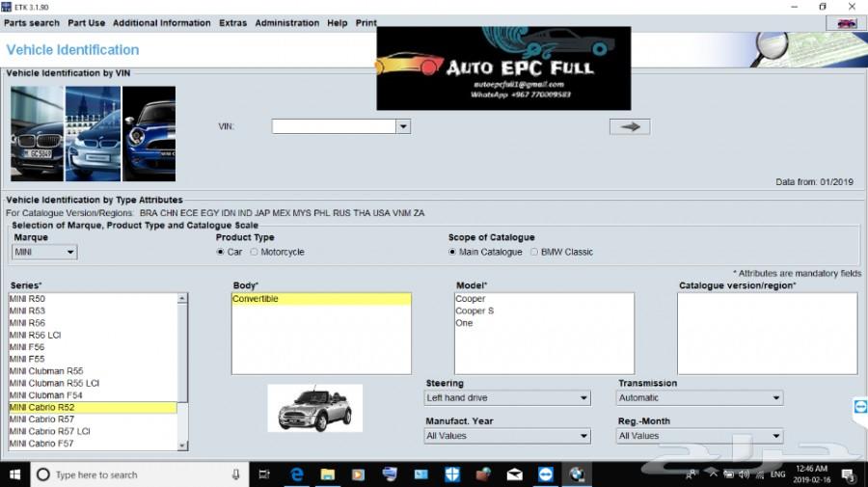Open the Administration menu
Viewport: 868px width, 487px height.
click(x=286, y=23)
